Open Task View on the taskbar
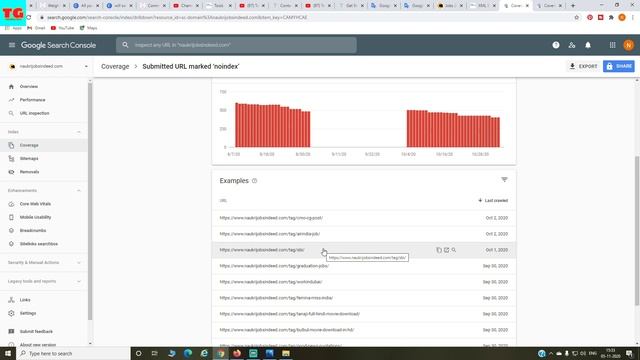This screenshot has height=360, width=640. [154, 353]
